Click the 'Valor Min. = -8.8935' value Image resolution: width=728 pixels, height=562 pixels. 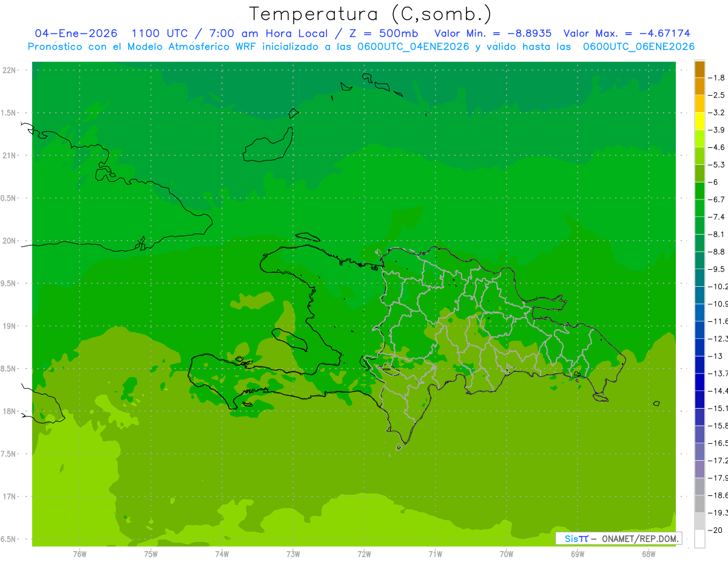coord(493,33)
